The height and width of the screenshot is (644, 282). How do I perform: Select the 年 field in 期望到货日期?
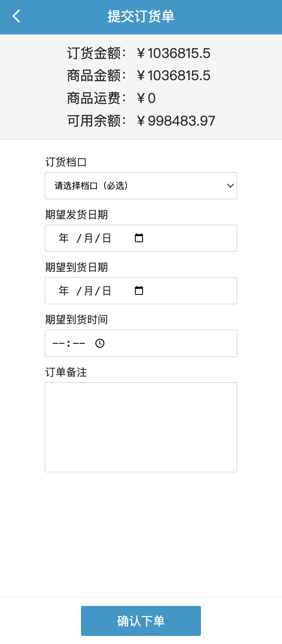[63, 290]
